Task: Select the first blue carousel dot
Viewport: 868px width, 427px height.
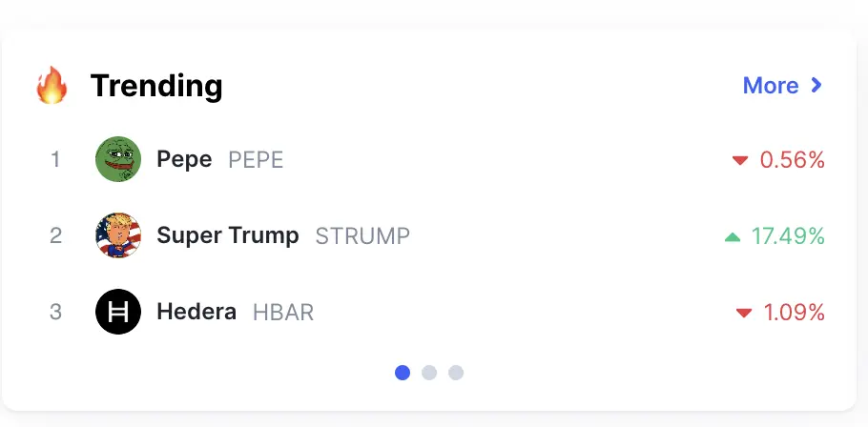Action: coord(403,373)
